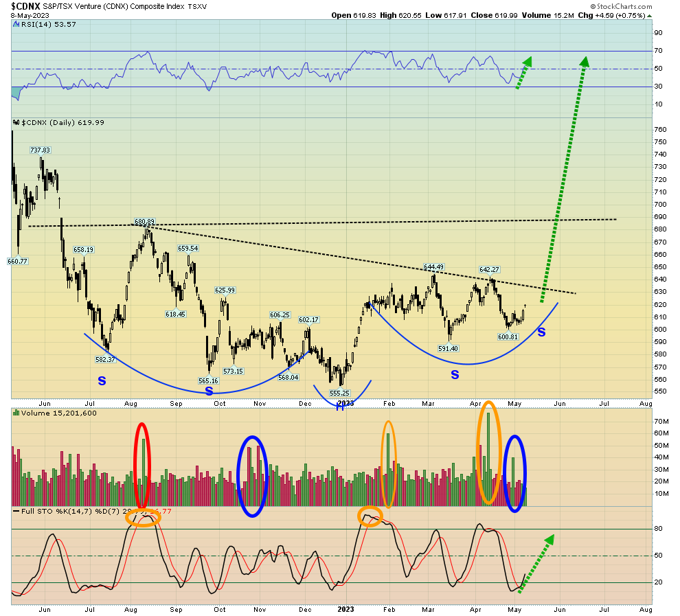Click the 20 level on stochastic axis

[658, 582]
